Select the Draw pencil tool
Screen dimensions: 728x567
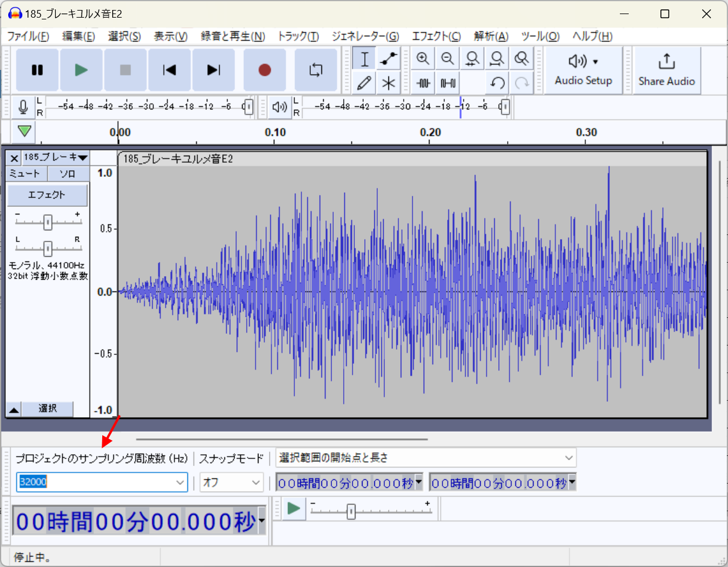(364, 83)
